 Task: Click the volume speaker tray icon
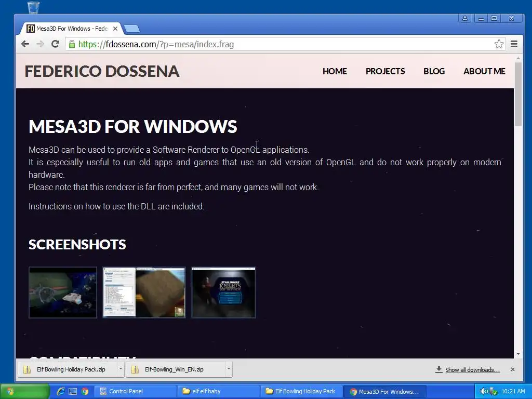point(484,392)
